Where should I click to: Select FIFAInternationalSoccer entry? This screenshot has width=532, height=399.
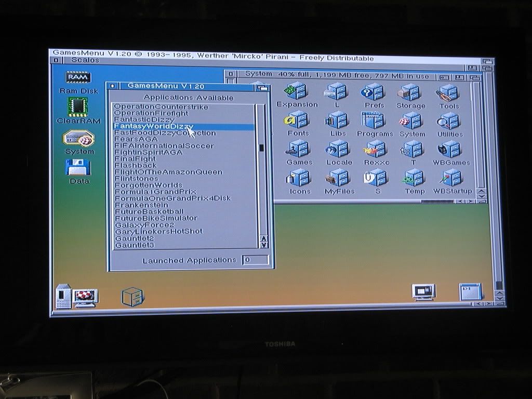click(x=183, y=146)
